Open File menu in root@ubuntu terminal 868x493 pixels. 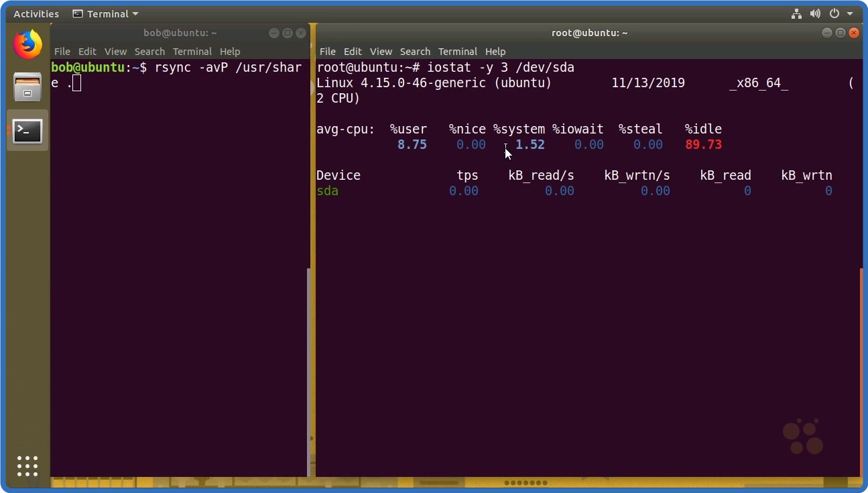point(328,51)
